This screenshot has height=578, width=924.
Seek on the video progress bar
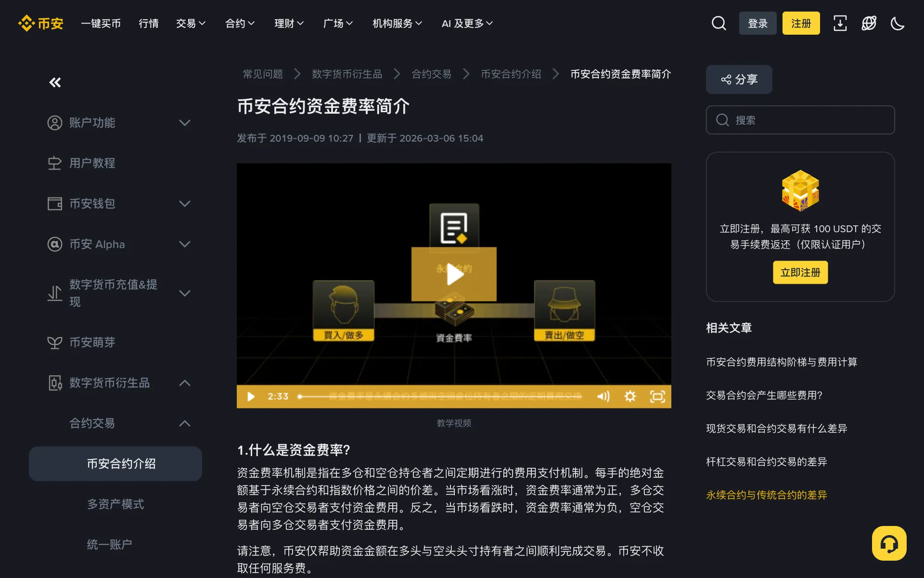[x=440, y=396]
